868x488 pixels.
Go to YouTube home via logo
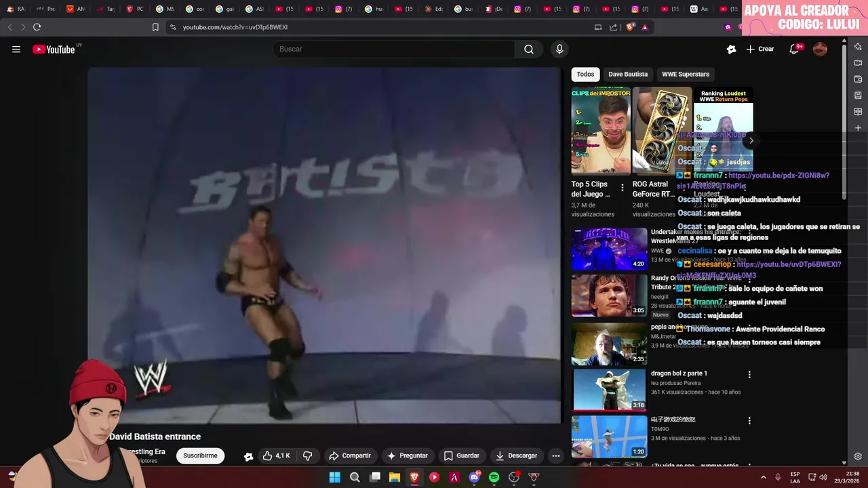click(54, 49)
